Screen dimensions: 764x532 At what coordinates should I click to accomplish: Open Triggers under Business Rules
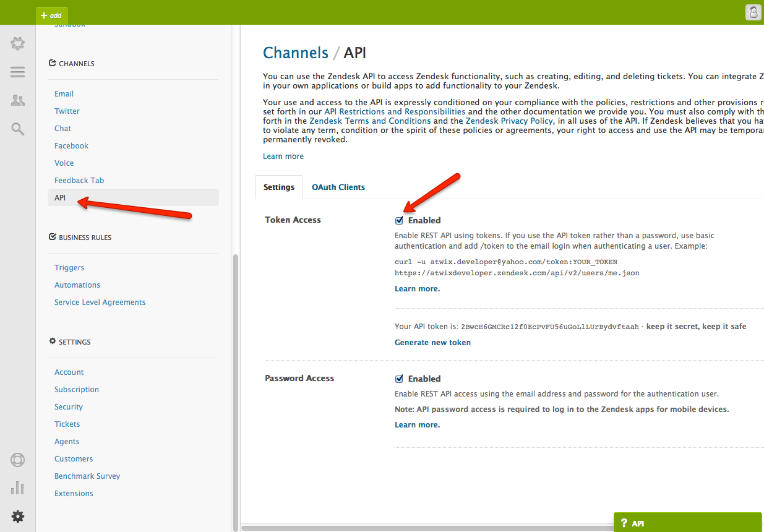(69, 268)
